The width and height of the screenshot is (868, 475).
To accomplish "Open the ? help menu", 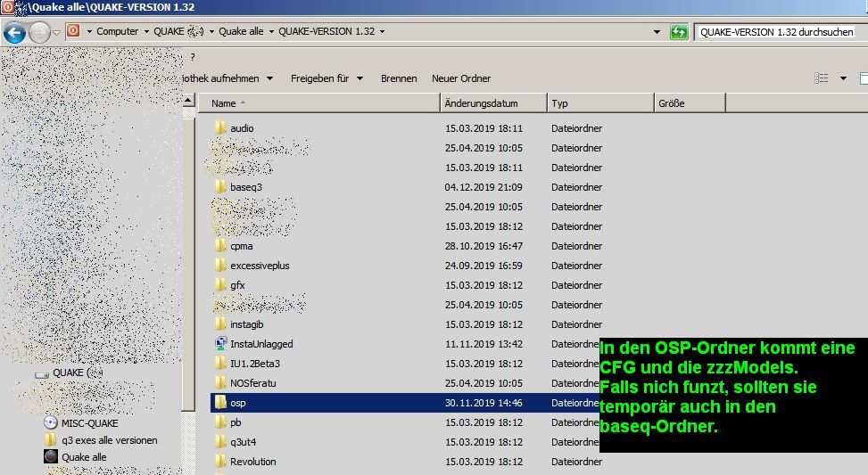I will [x=192, y=56].
